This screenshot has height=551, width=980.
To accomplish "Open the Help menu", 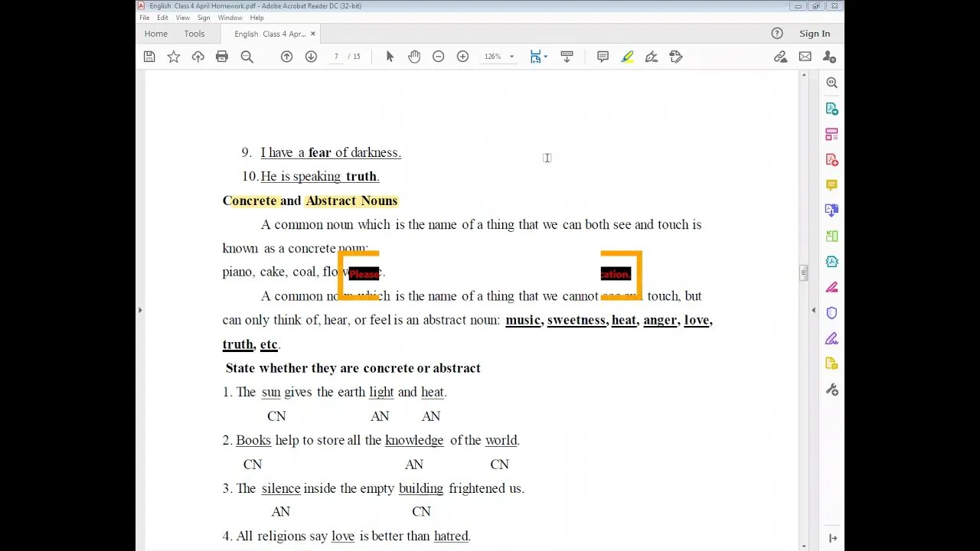I will (x=256, y=18).
